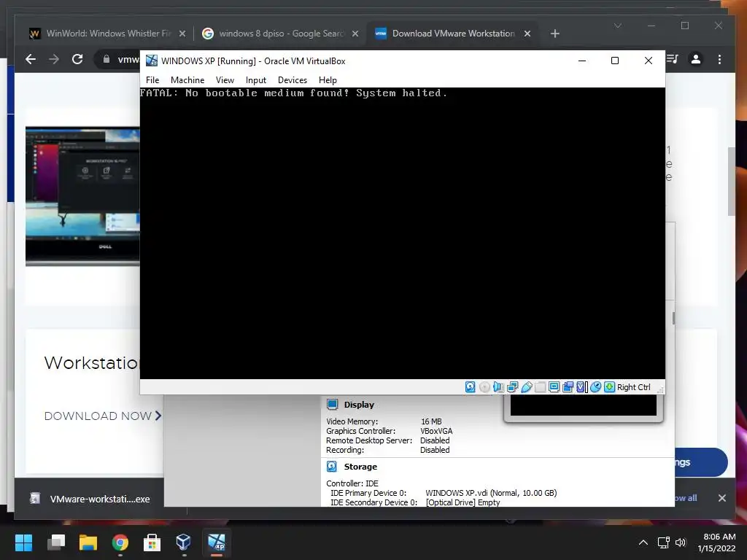Click the mouse integration icon in VirtualBox status bar

pos(595,387)
